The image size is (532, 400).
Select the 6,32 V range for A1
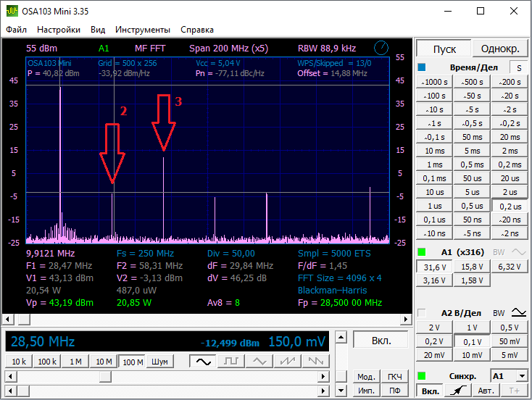510,267
